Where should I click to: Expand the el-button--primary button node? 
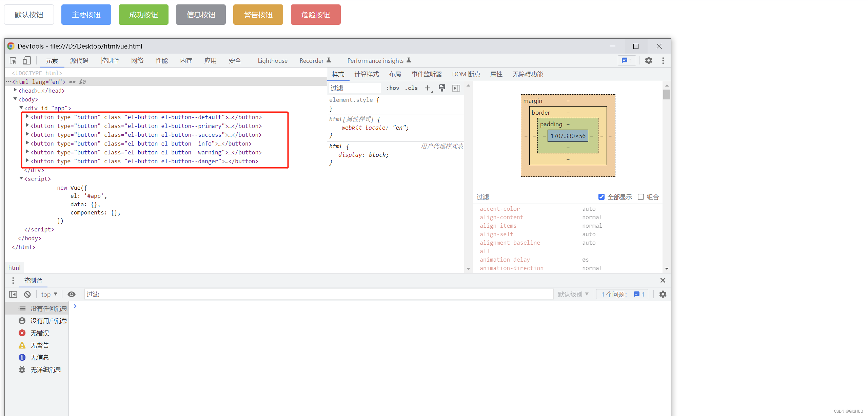pyautogui.click(x=27, y=125)
